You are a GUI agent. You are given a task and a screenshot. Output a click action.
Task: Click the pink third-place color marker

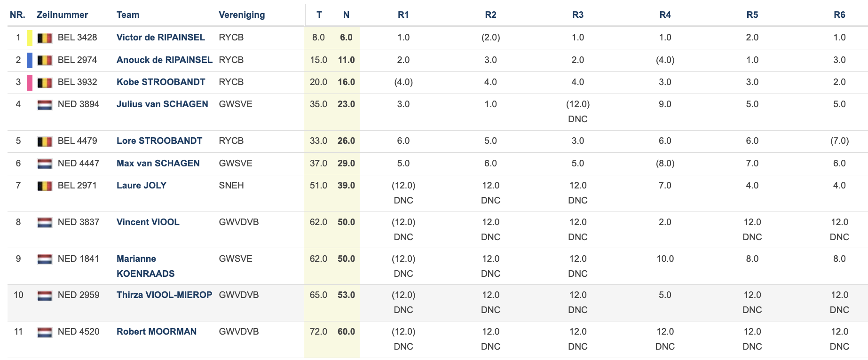point(30,82)
